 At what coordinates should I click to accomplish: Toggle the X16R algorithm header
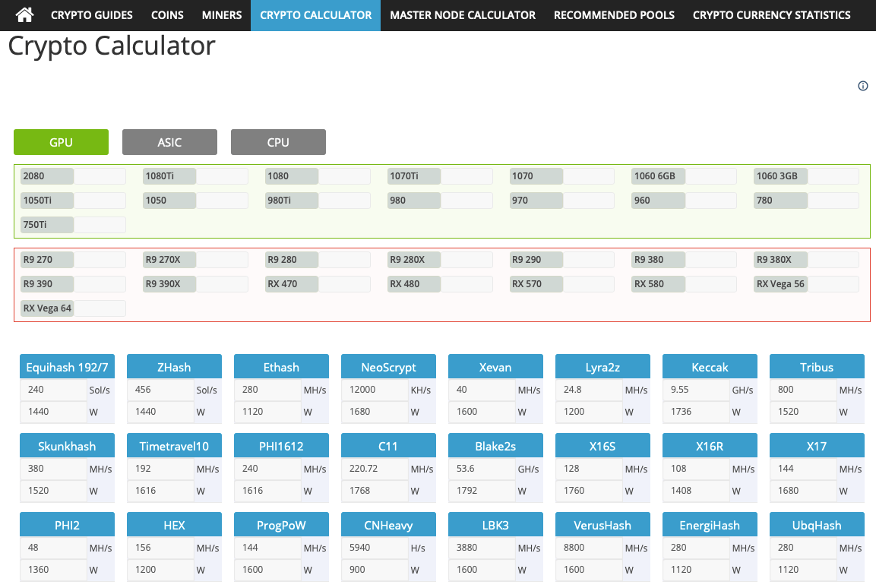[710, 446]
